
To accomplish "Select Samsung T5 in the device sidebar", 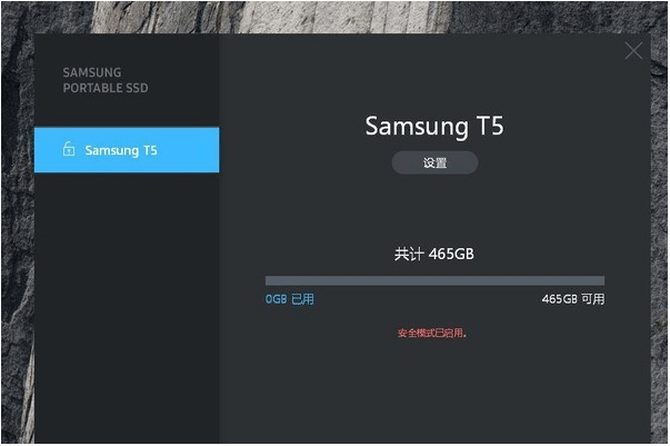I will point(126,150).
